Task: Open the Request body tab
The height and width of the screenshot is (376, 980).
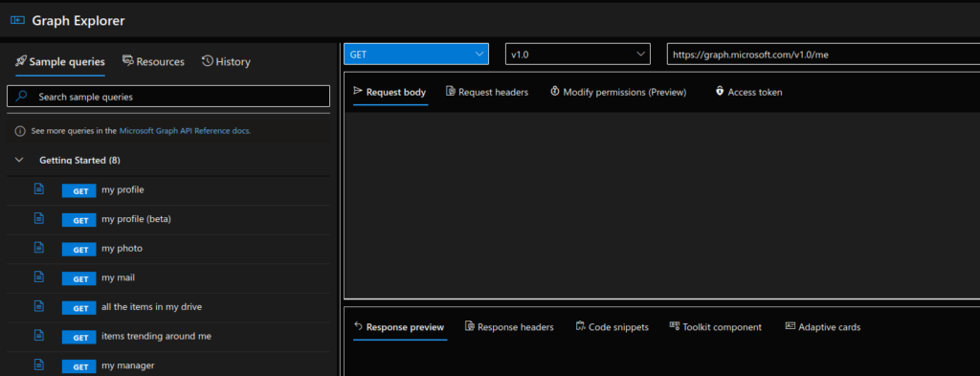Action: [390, 93]
